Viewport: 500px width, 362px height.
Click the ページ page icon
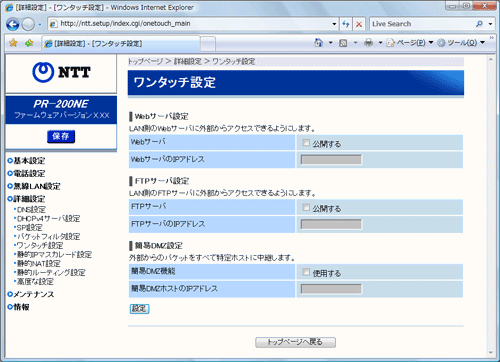(x=390, y=43)
